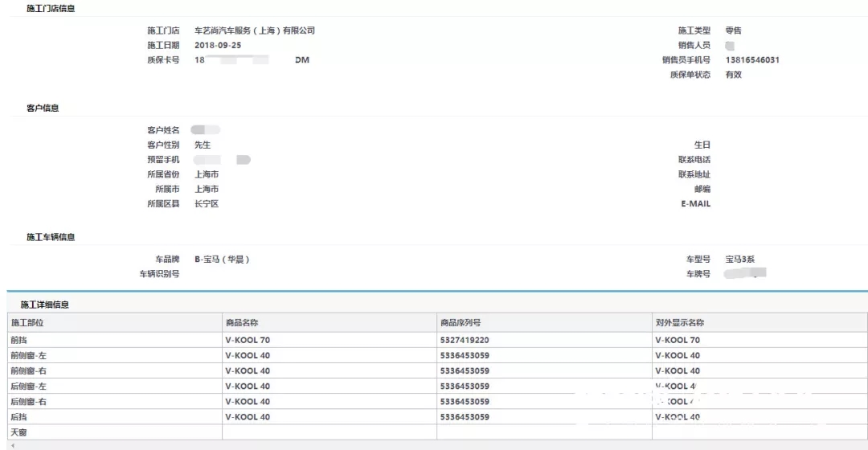
Task: Click the 施工部位 column header
Action: tap(31, 323)
